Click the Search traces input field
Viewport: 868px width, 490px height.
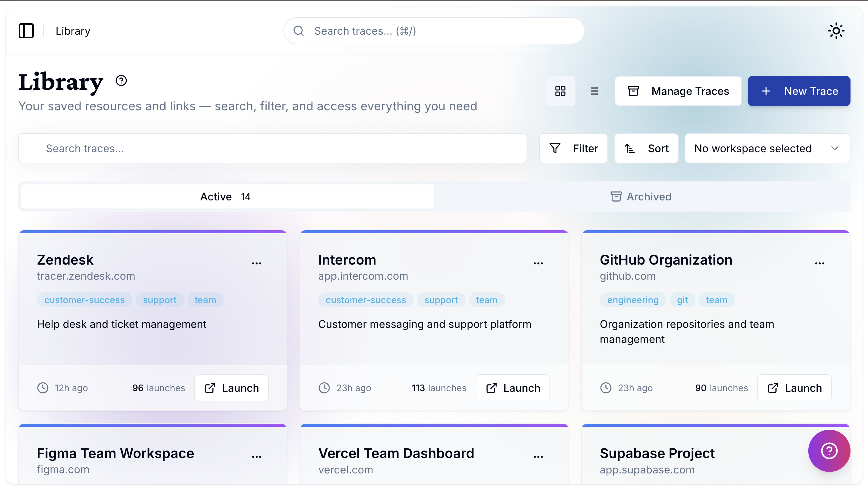pos(272,148)
